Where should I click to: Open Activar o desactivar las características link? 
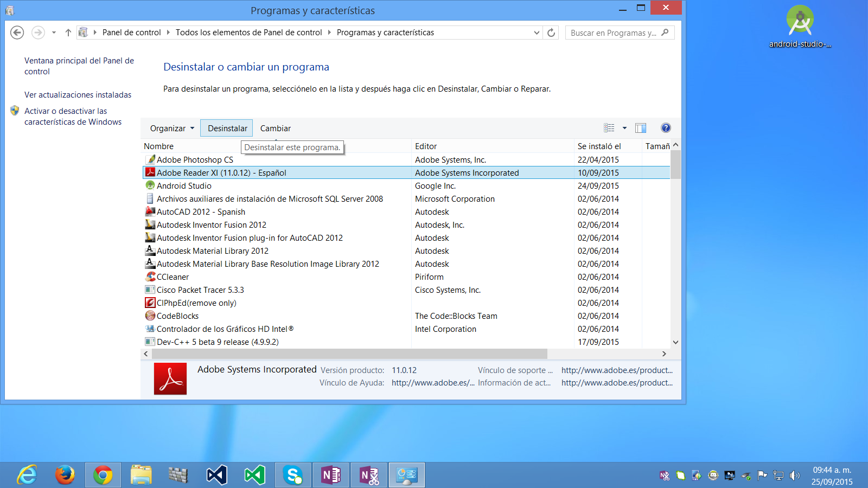tap(73, 117)
